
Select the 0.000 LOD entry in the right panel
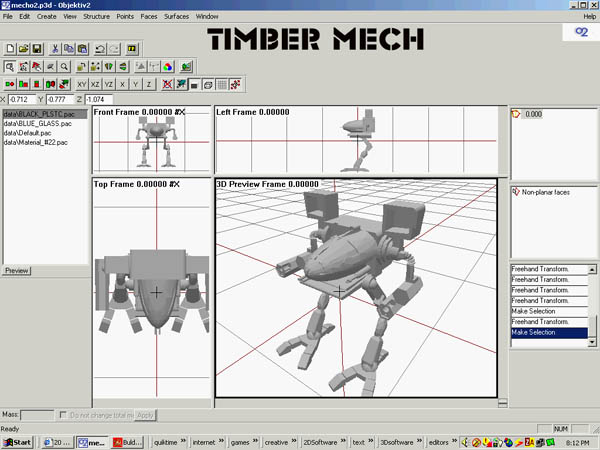(527, 114)
